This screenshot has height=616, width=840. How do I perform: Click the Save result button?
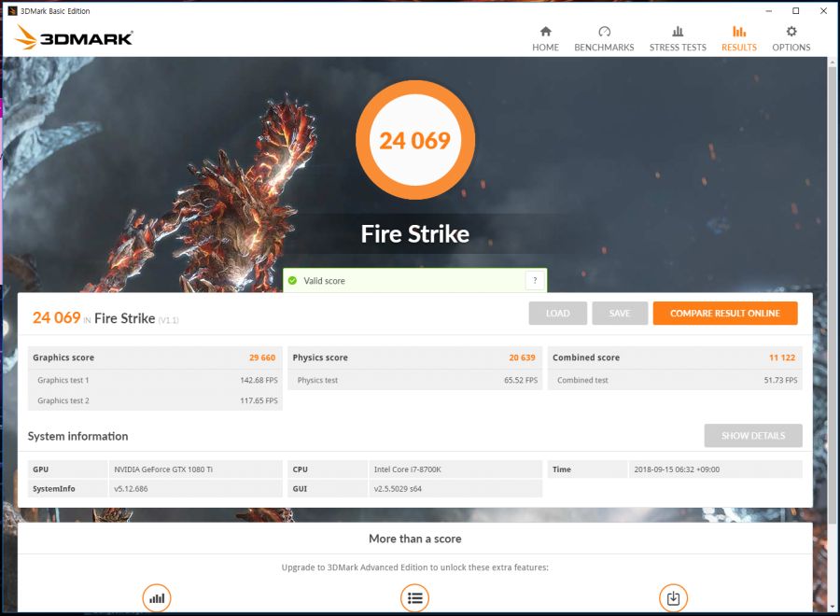tap(620, 314)
